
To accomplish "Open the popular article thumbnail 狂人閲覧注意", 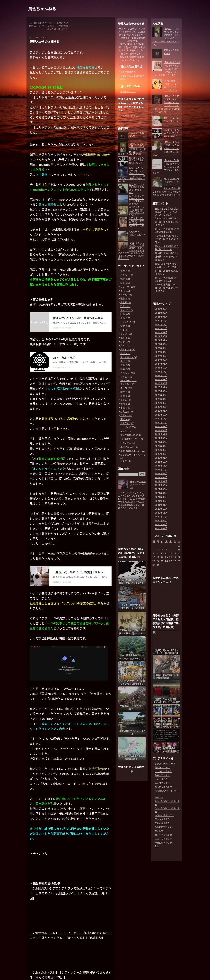I will [x=157, y=65].
